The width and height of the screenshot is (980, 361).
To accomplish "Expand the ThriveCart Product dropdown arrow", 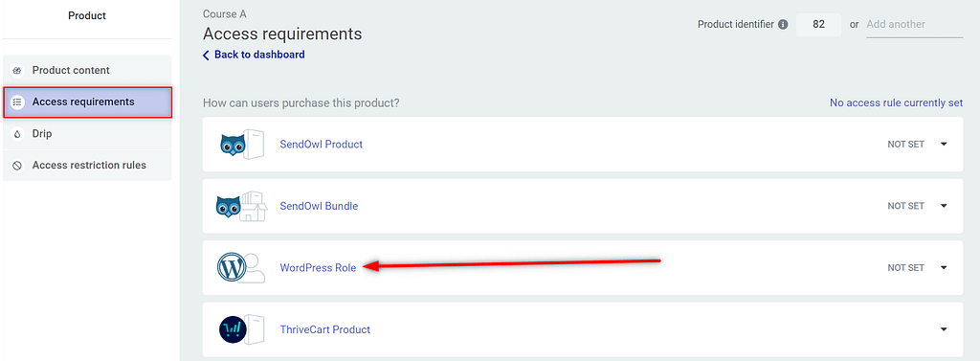I will click(x=944, y=329).
